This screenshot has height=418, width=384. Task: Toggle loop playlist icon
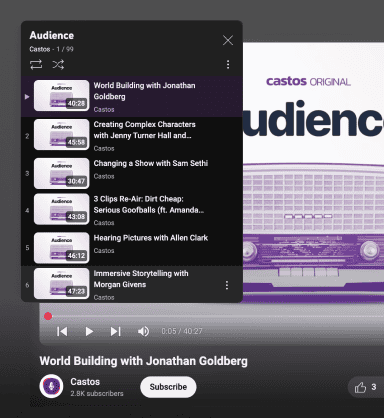click(36, 64)
